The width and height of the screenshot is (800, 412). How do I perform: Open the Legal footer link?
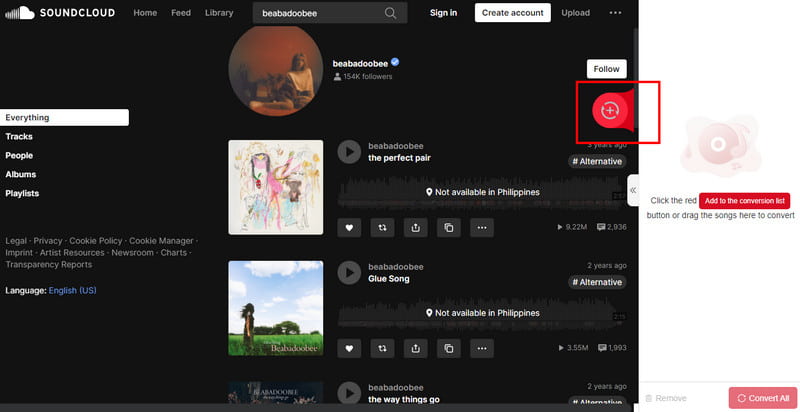tap(16, 241)
